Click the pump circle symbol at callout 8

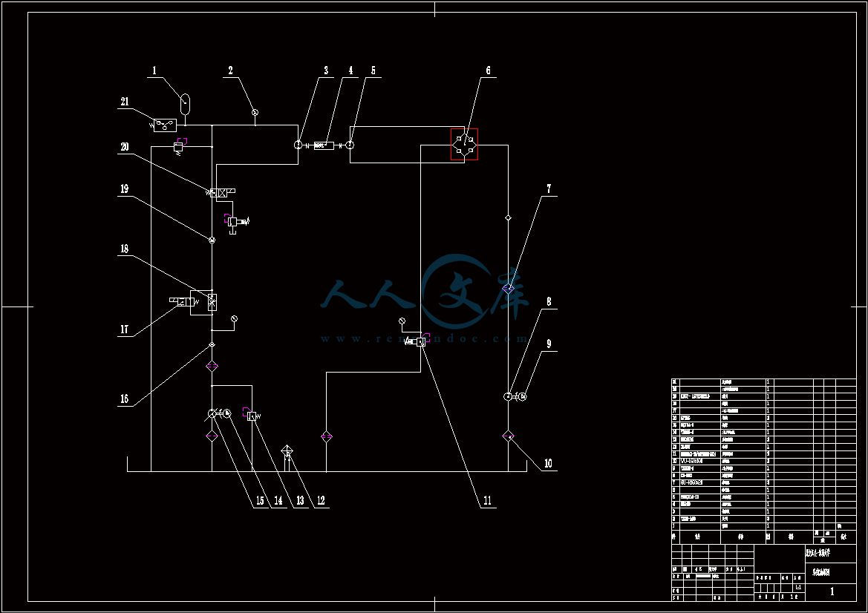pyautogui.click(x=508, y=397)
